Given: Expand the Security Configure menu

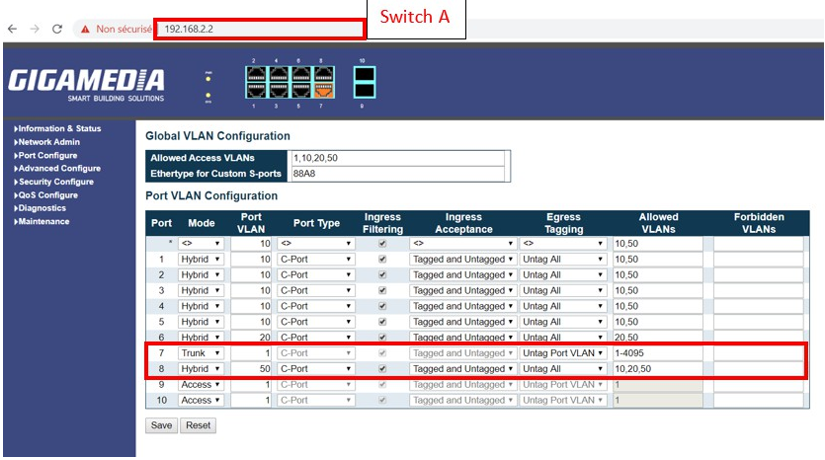Looking at the screenshot, I should tap(54, 182).
